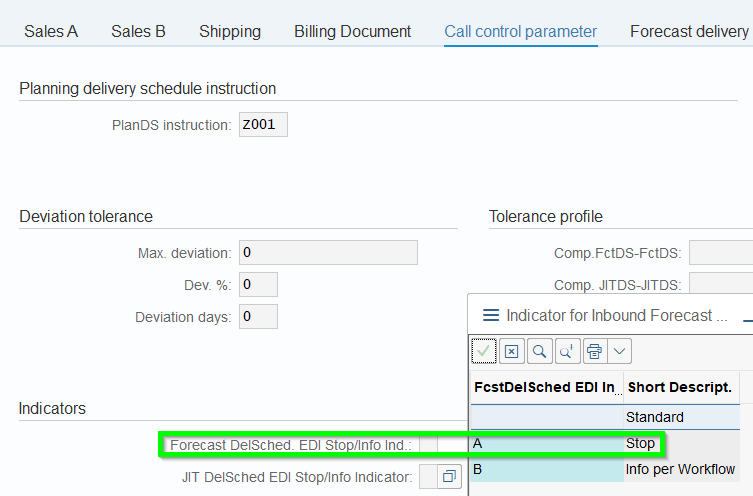Image resolution: width=753 pixels, height=496 pixels.
Task: Click the Deviation days input field
Action: [258, 317]
